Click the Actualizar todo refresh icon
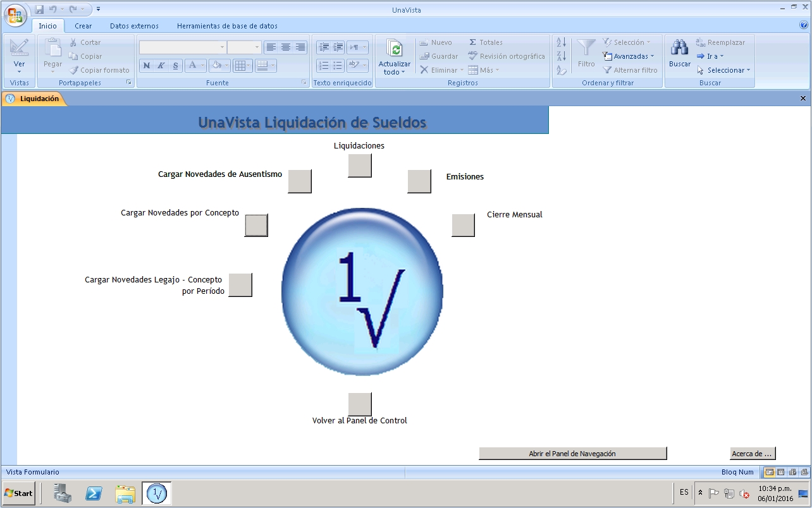 tap(395, 49)
